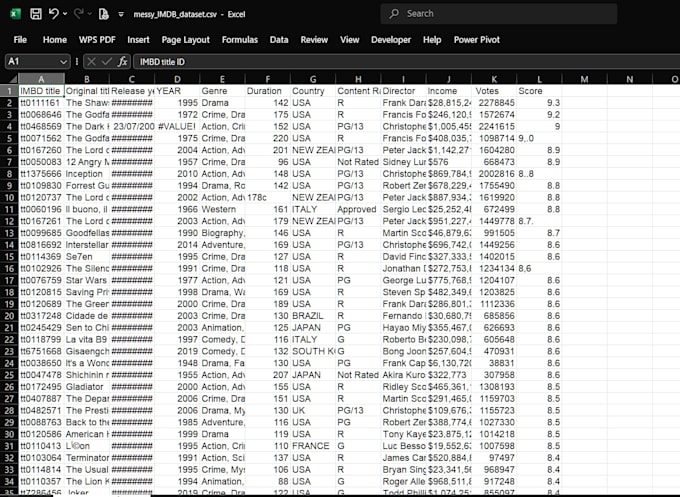The image size is (680, 497).
Task: Click the Duration header cell
Action: pyautogui.click(x=267, y=91)
